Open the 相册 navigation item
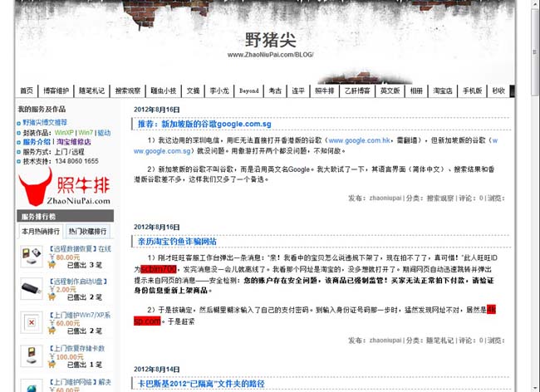 tap(416, 91)
